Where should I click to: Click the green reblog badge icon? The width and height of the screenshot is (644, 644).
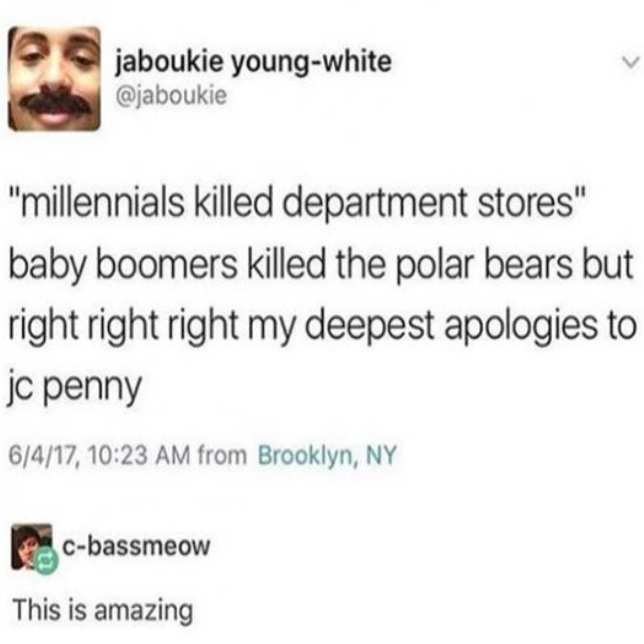[46, 562]
